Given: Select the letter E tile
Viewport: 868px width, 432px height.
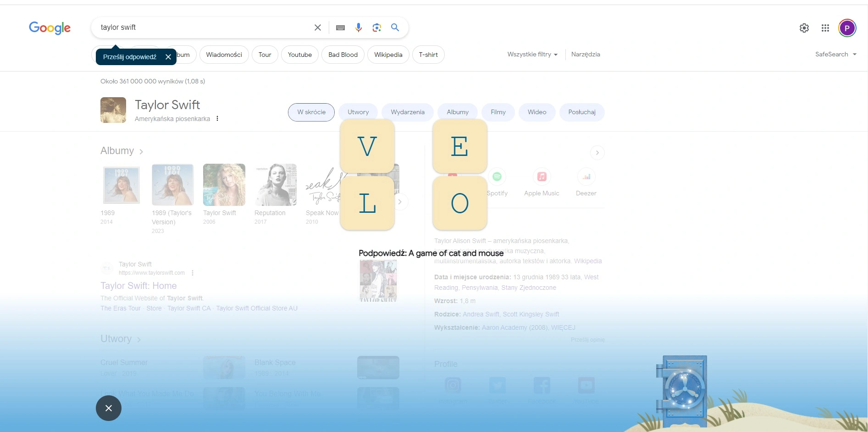Looking at the screenshot, I should pos(460,146).
